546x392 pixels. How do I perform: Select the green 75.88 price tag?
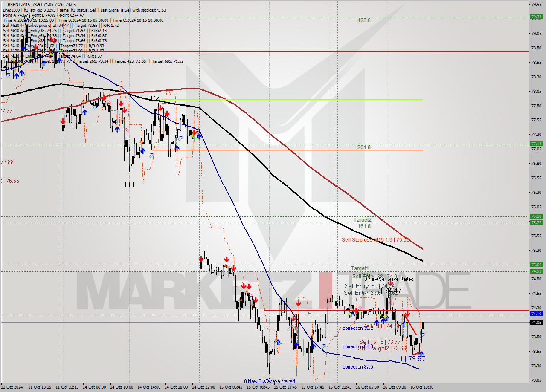[536, 216]
